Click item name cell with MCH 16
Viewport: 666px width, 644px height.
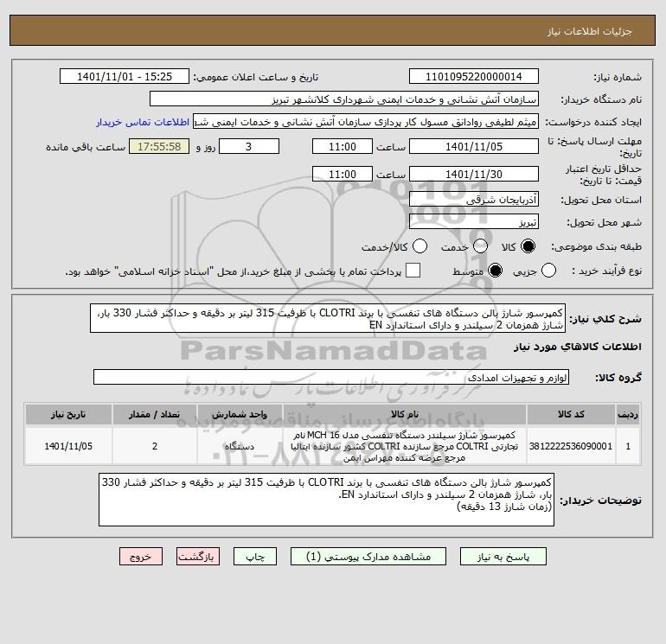[x=405, y=446]
